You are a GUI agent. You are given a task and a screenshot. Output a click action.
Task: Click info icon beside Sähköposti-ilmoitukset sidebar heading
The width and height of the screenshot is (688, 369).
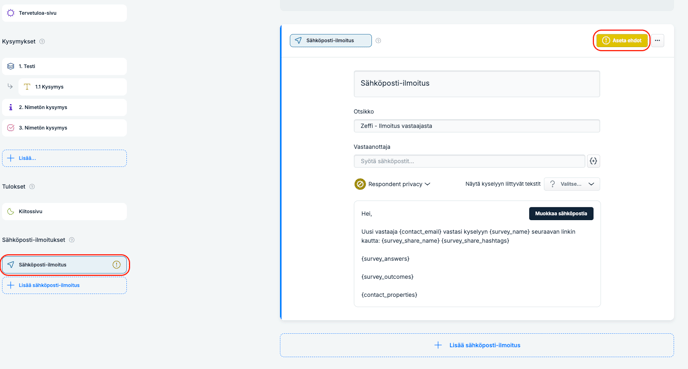pos(72,240)
